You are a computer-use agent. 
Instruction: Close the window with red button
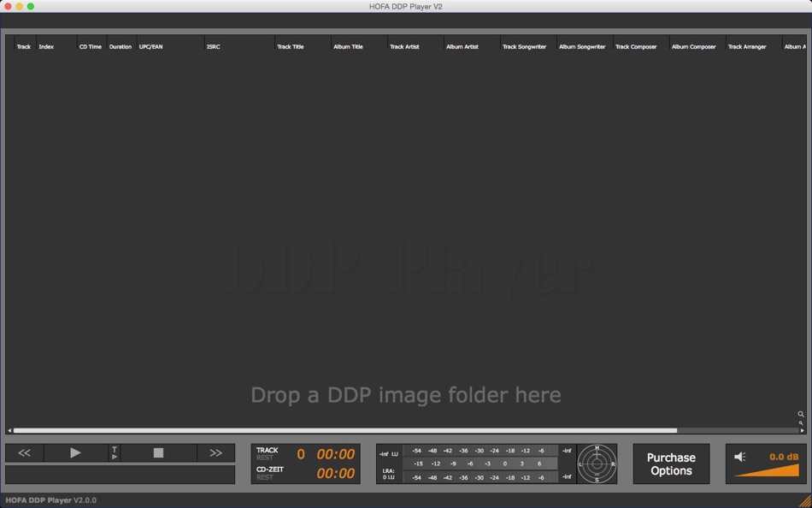[x=8, y=6]
